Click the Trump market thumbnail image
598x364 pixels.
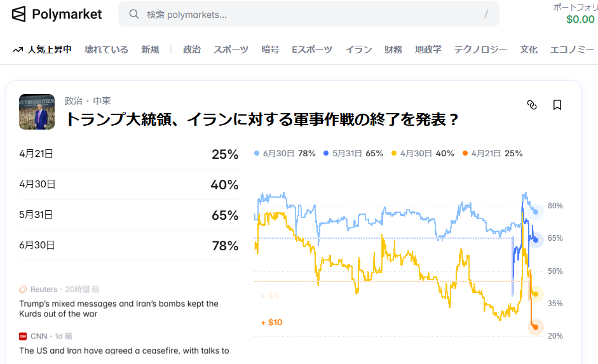point(37,111)
